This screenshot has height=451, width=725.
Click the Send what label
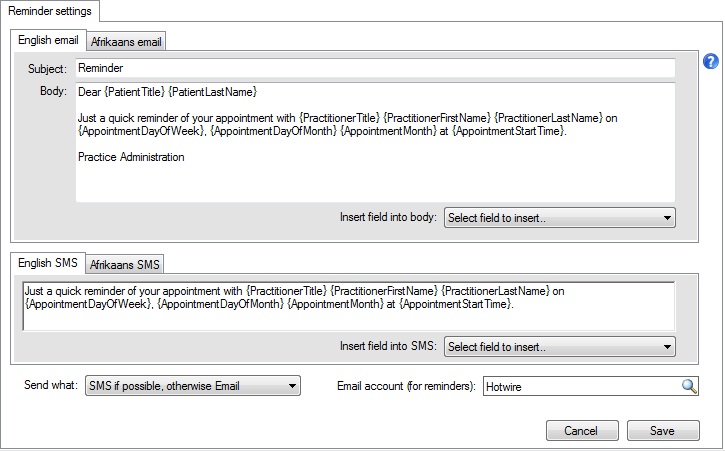pyautogui.click(x=50, y=386)
